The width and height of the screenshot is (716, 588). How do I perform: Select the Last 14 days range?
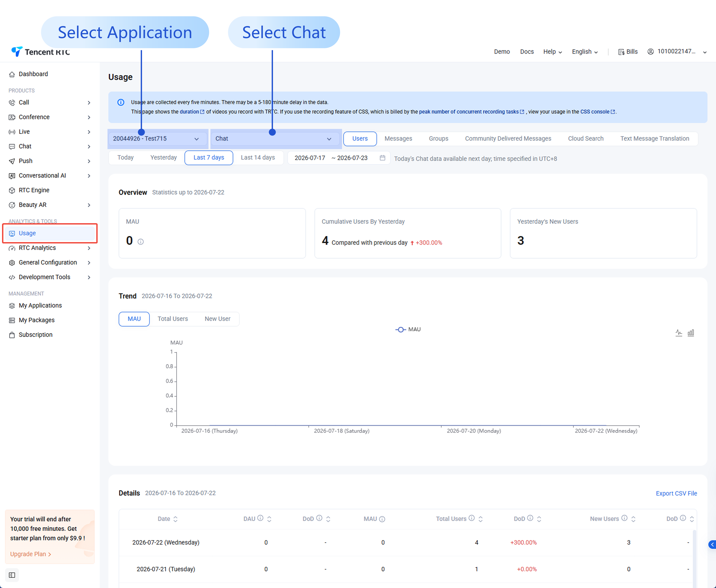[x=258, y=158]
